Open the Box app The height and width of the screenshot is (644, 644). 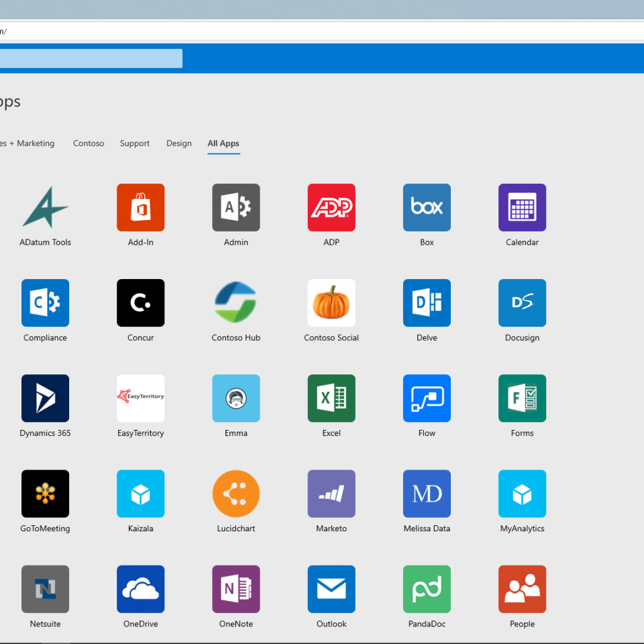[427, 207]
